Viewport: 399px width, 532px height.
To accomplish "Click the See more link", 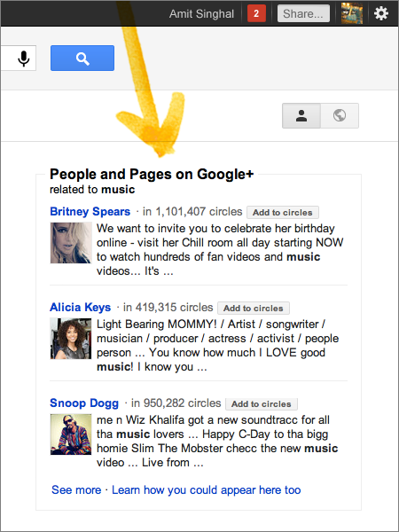I will pos(76,490).
